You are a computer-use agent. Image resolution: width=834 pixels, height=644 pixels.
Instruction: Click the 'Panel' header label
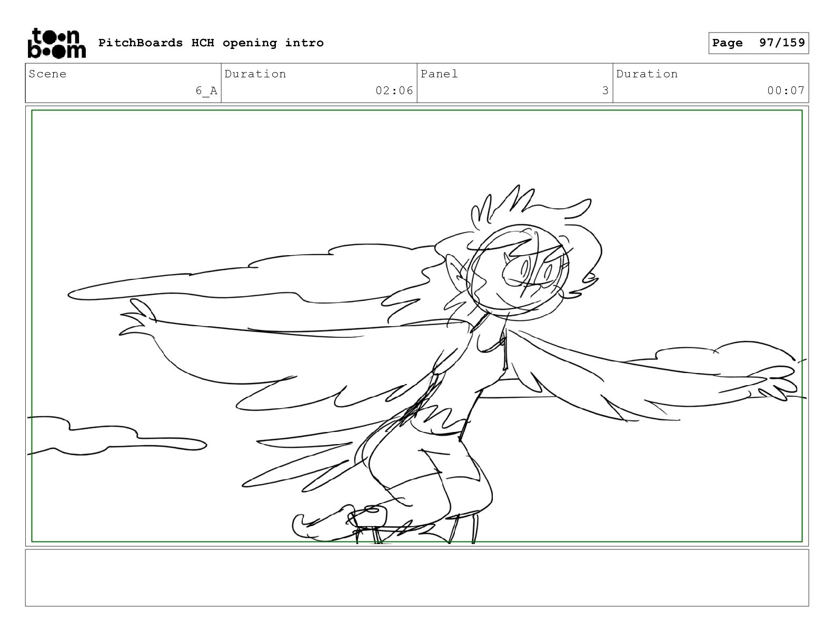[439, 74]
